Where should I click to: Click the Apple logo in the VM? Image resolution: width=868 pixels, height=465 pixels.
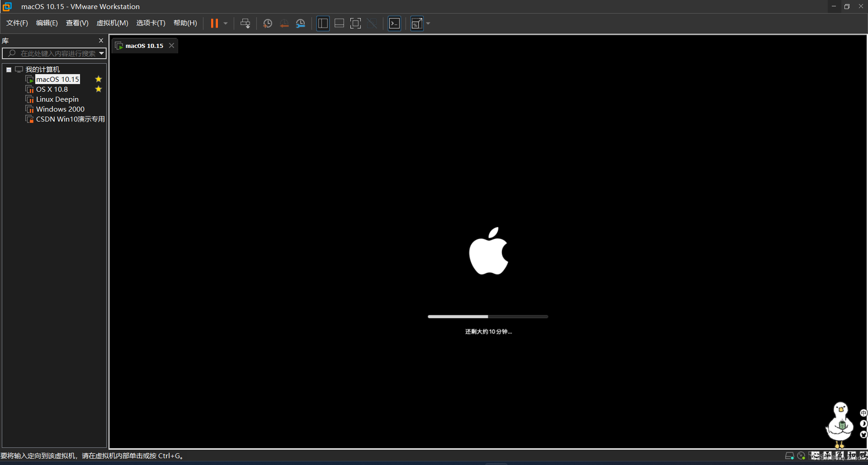[488, 251]
